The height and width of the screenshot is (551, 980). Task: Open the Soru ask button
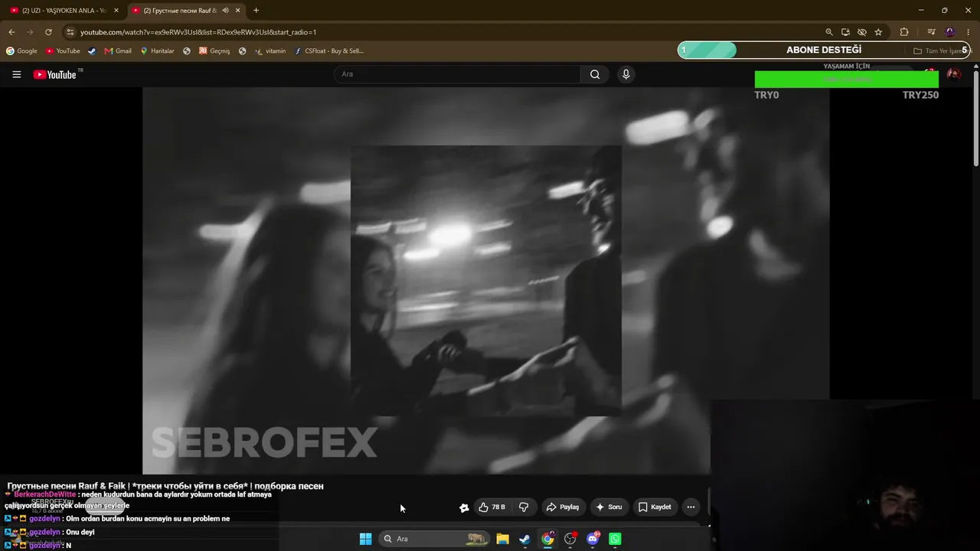(609, 507)
